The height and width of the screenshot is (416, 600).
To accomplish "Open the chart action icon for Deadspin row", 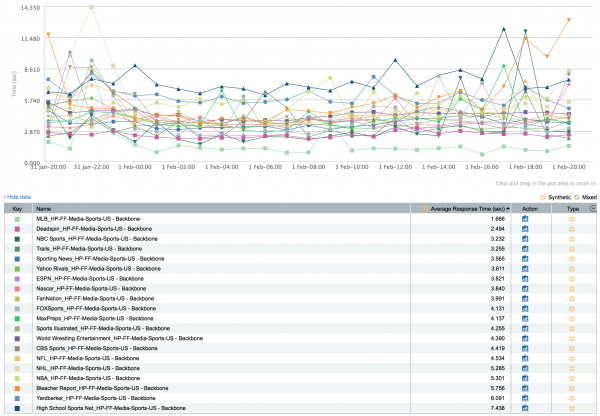I will tap(525, 229).
